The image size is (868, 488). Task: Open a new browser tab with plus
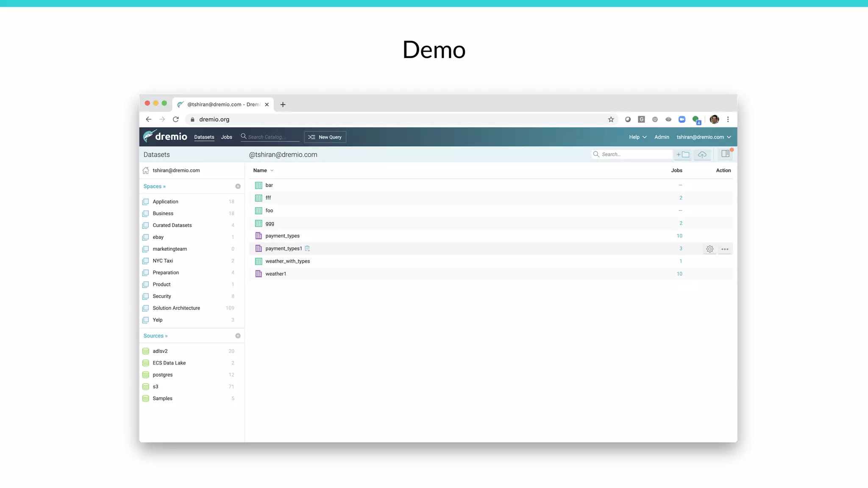[283, 105]
